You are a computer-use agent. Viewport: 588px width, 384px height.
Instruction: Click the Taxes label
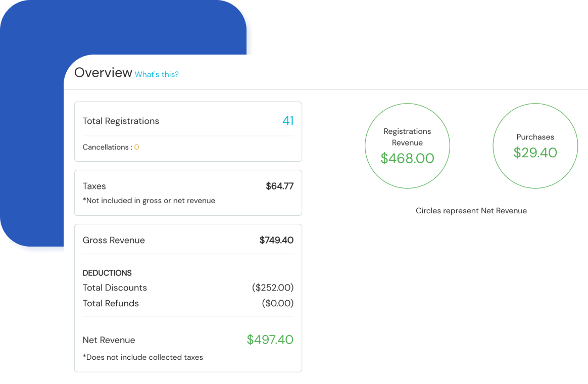point(94,186)
